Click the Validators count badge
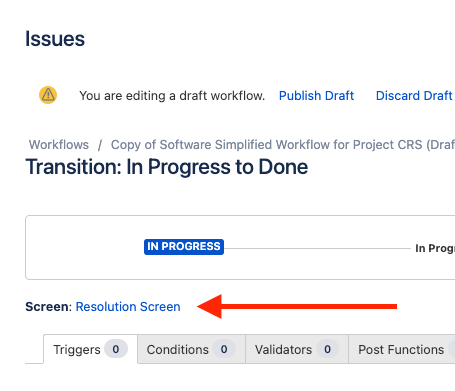This screenshot has width=455, height=391. [x=327, y=349]
